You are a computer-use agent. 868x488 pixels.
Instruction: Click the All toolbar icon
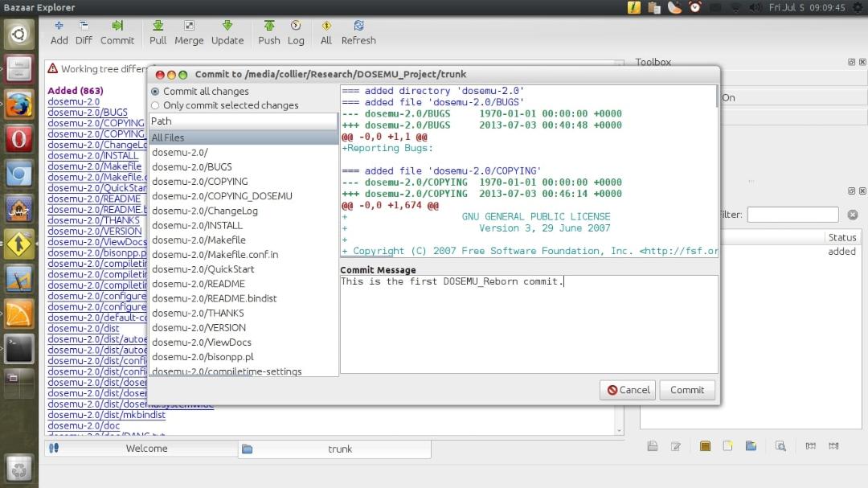[x=326, y=33]
